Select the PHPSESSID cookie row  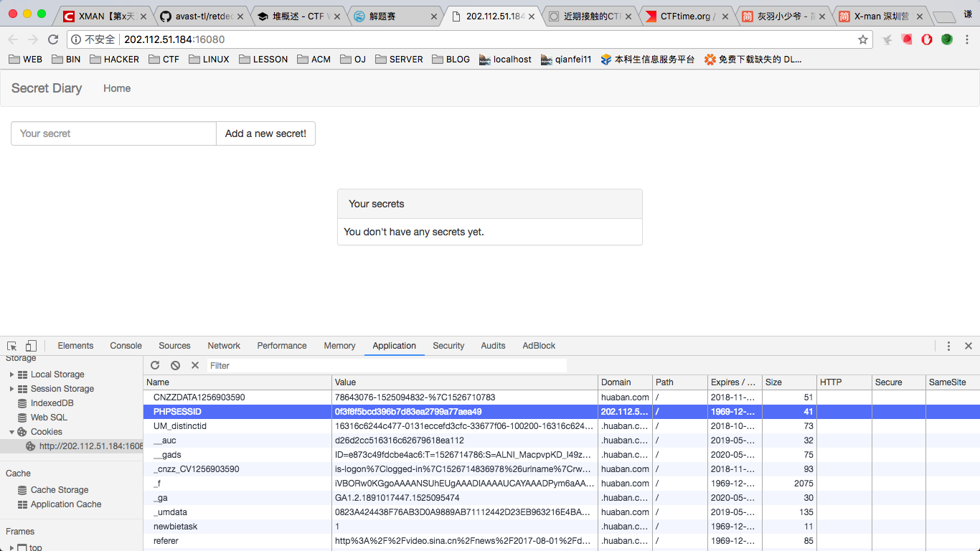tap(237, 412)
